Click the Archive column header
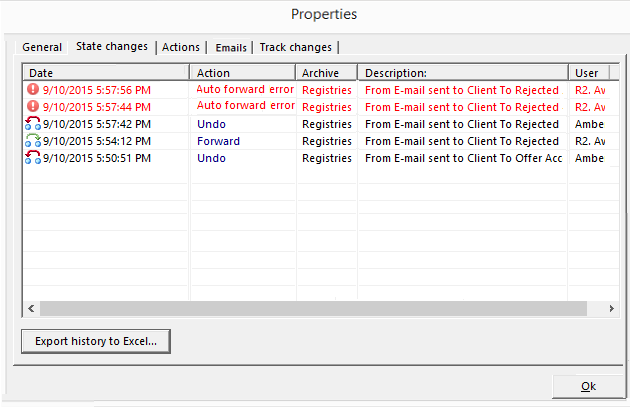The height and width of the screenshot is (407, 630). 326,73
